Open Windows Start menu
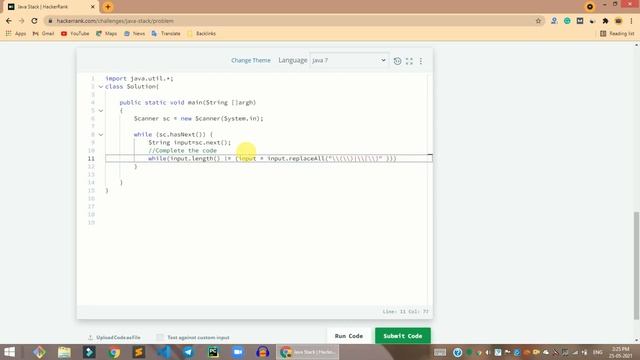The width and height of the screenshot is (640, 360). click(x=9, y=352)
